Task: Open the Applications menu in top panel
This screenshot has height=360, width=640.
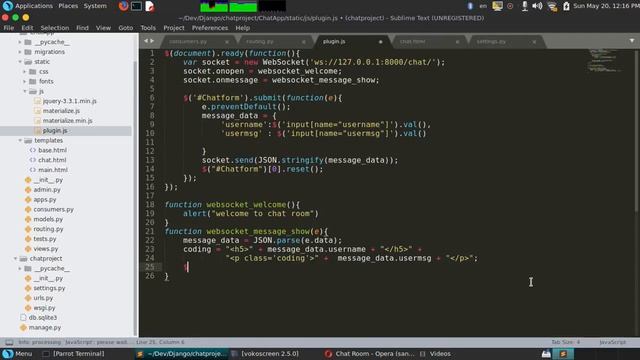Action: pos(34,6)
